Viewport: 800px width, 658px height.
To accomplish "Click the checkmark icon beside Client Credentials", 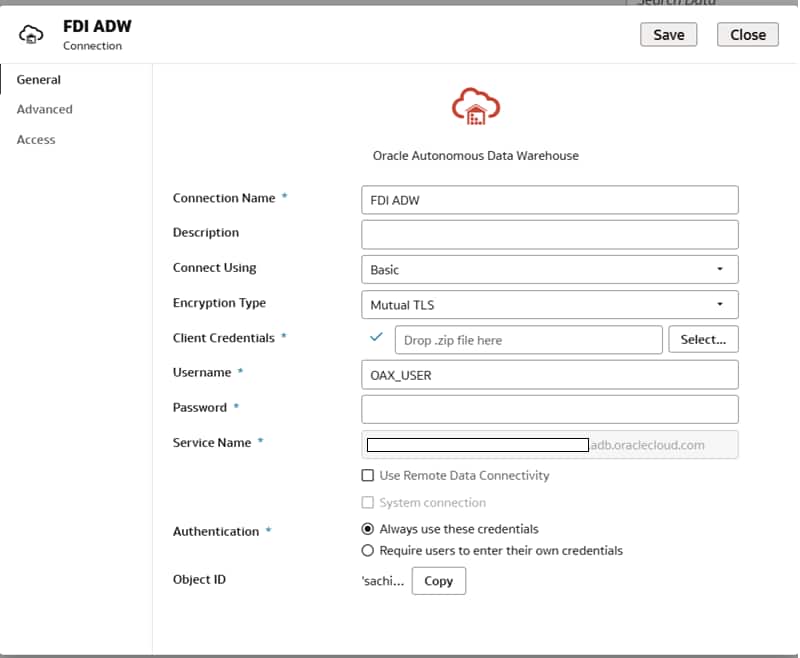I will (x=376, y=337).
